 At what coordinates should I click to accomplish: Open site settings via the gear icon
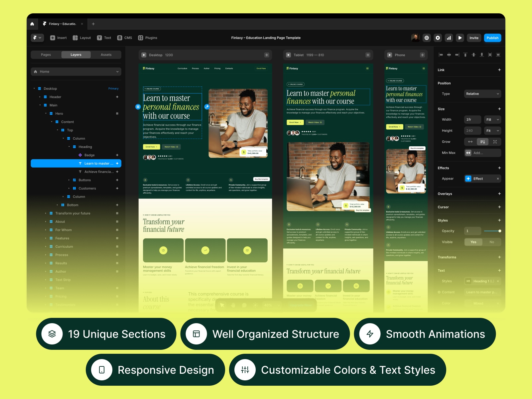(438, 38)
